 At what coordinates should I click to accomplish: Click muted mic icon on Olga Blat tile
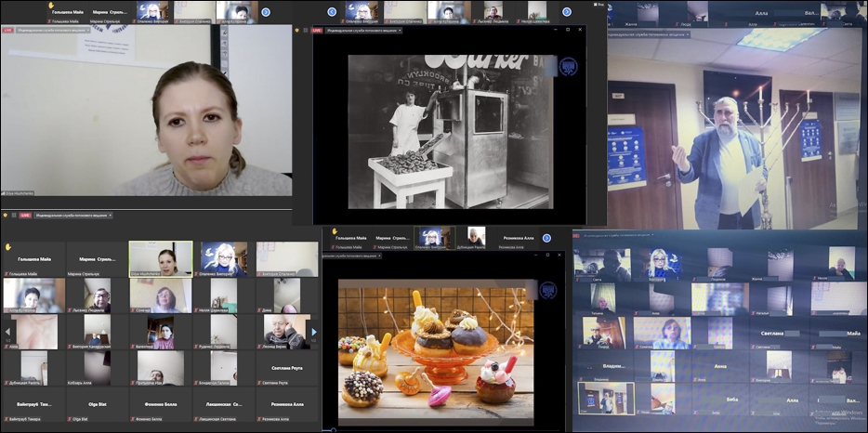69,419
